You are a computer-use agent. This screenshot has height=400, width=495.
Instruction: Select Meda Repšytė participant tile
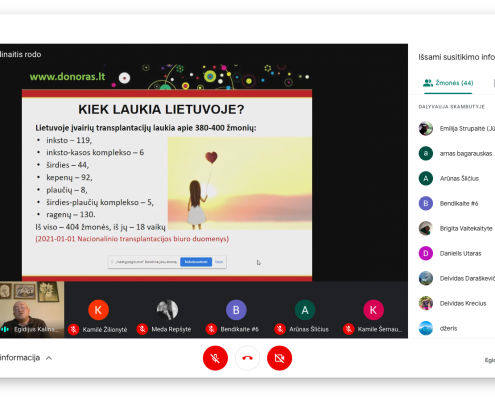click(167, 310)
